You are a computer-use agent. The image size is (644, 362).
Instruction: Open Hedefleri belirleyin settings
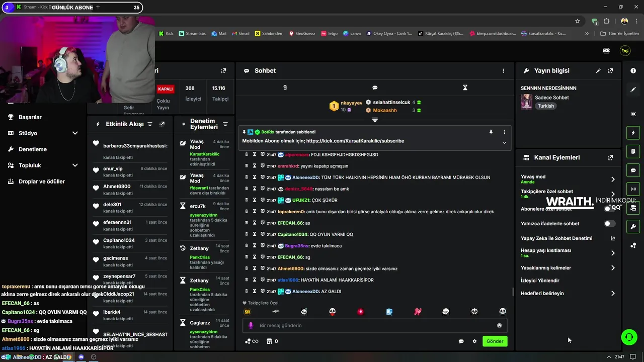click(x=613, y=293)
